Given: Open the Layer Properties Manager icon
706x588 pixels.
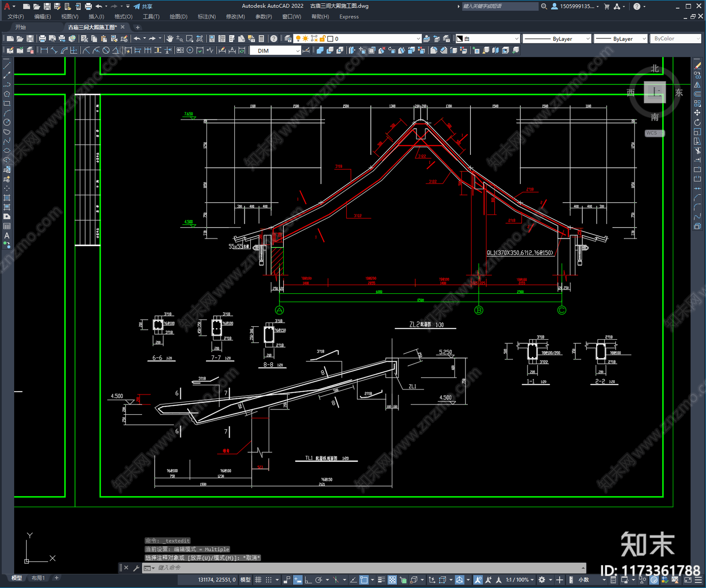Looking at the screenshot, I should point(288,39).
